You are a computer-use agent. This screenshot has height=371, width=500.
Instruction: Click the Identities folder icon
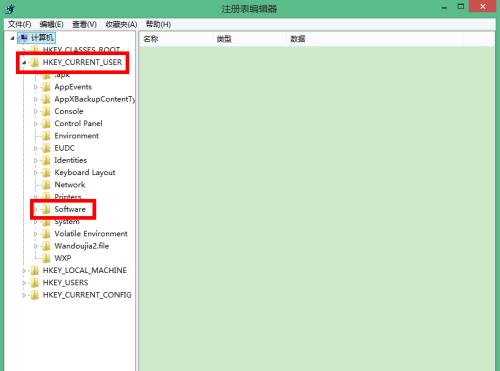click(46, 160)
